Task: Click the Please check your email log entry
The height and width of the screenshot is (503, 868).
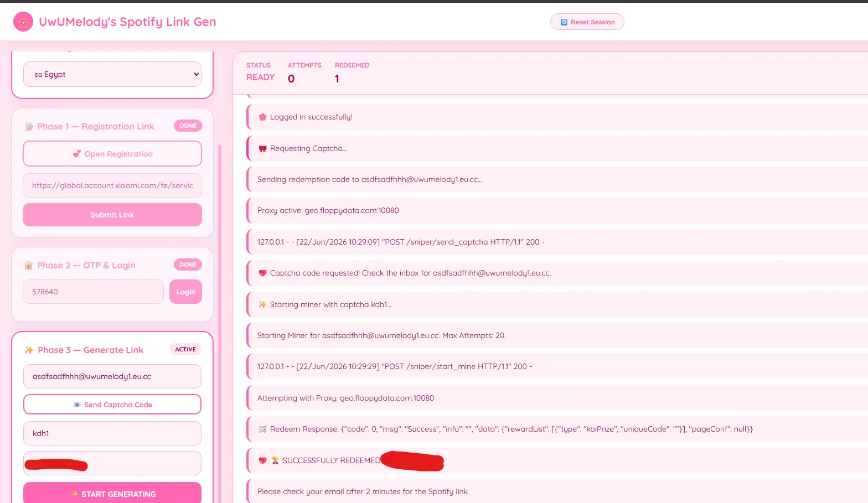Action: (x=557, y=491)
